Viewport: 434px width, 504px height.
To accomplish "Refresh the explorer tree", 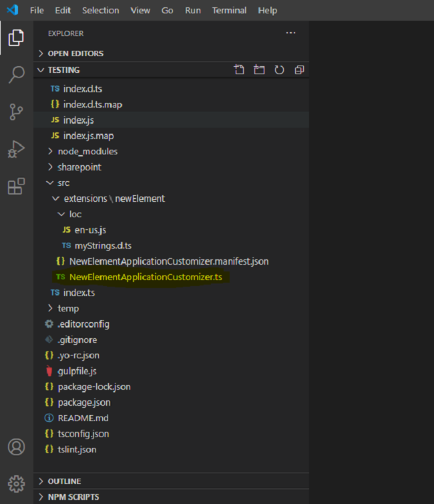I will coord(279,70).
